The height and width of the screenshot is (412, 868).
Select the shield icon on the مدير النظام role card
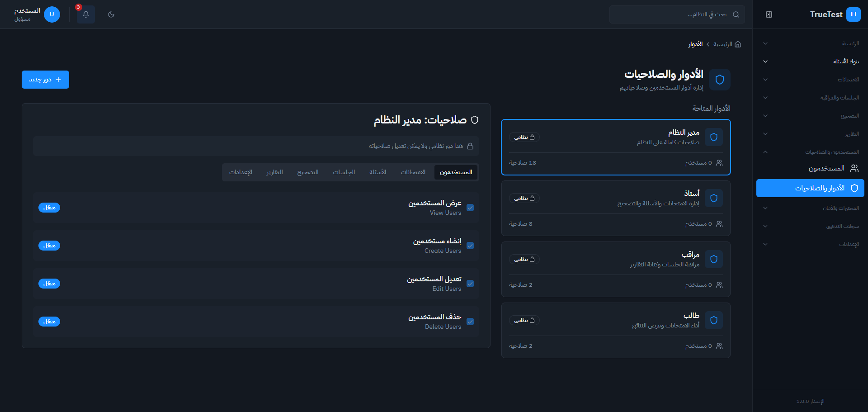(714, 137)
